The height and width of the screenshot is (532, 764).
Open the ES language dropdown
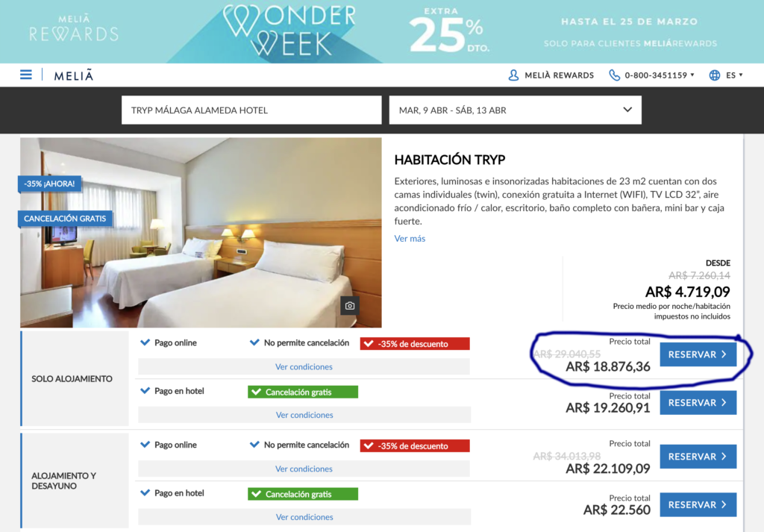(x=734, y=75)
